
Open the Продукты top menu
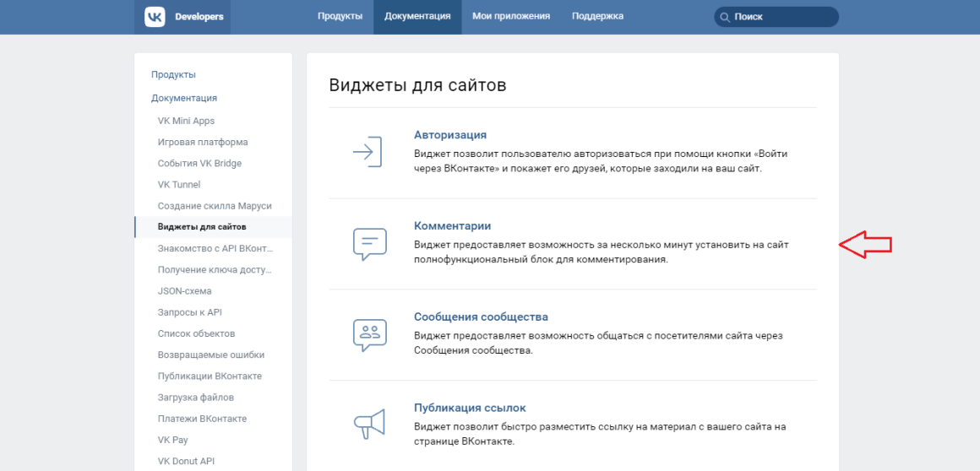tap(340, 17)
